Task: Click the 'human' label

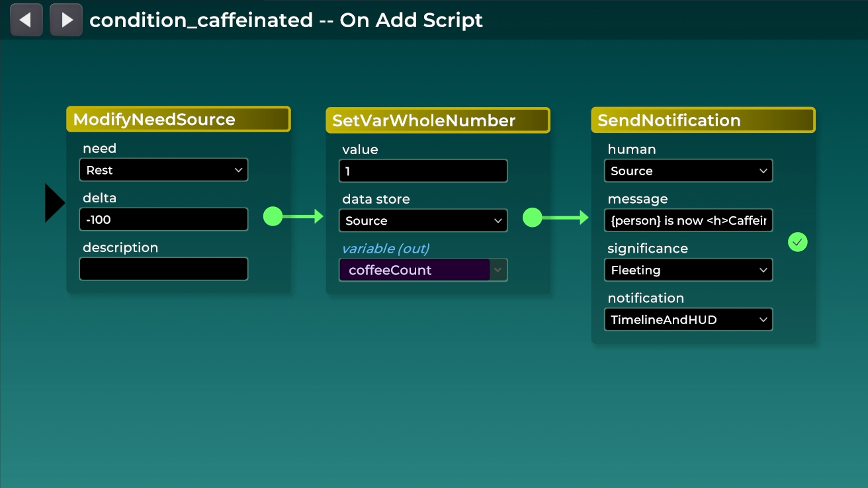Action: tap(632, 149)
